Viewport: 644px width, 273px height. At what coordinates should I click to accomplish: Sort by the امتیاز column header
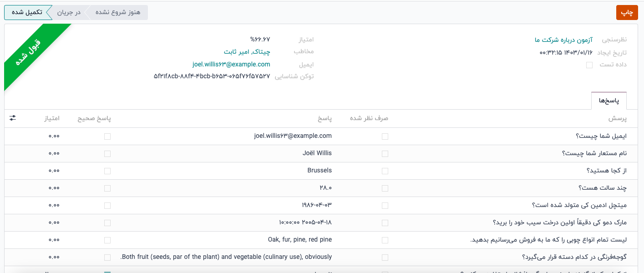pos(52,119)
